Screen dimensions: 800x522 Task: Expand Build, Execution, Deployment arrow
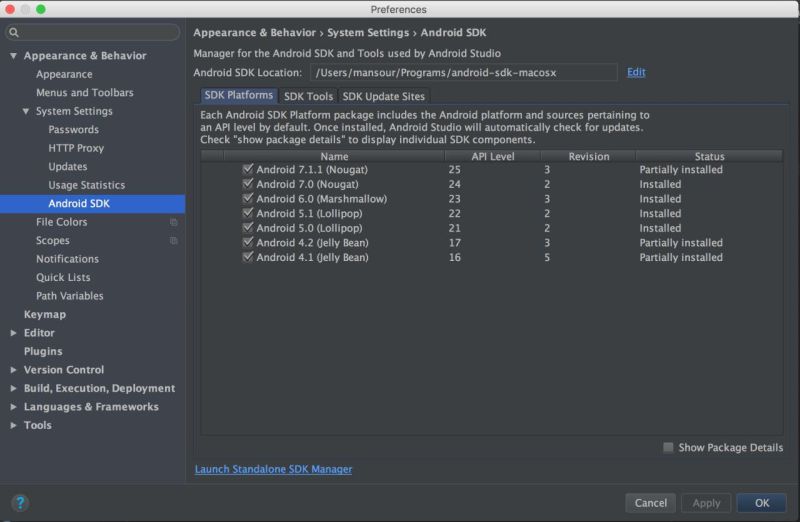(13, 388)
